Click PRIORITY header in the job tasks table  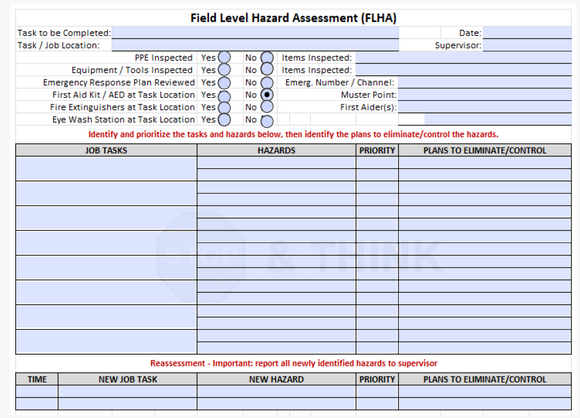[x=377, y=150]
